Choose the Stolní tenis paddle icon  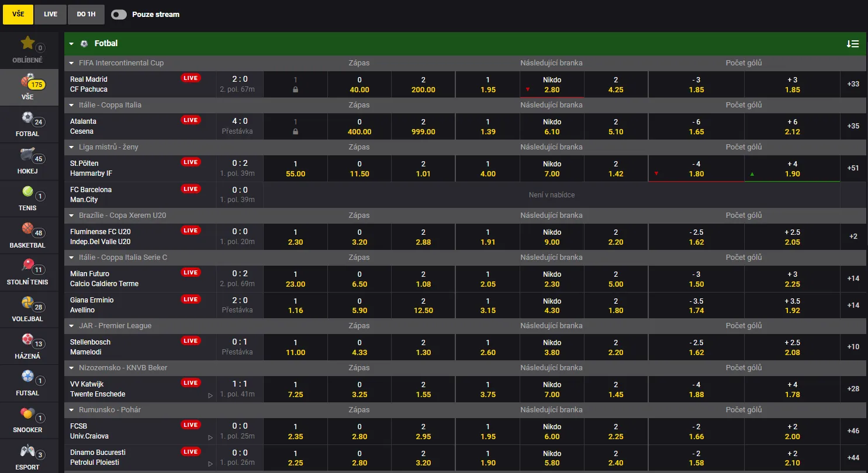click(x=27, y=265)
